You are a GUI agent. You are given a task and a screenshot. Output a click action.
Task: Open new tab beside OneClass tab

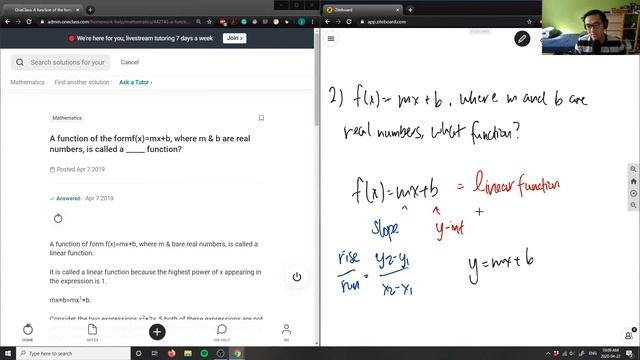pos(90,10)
